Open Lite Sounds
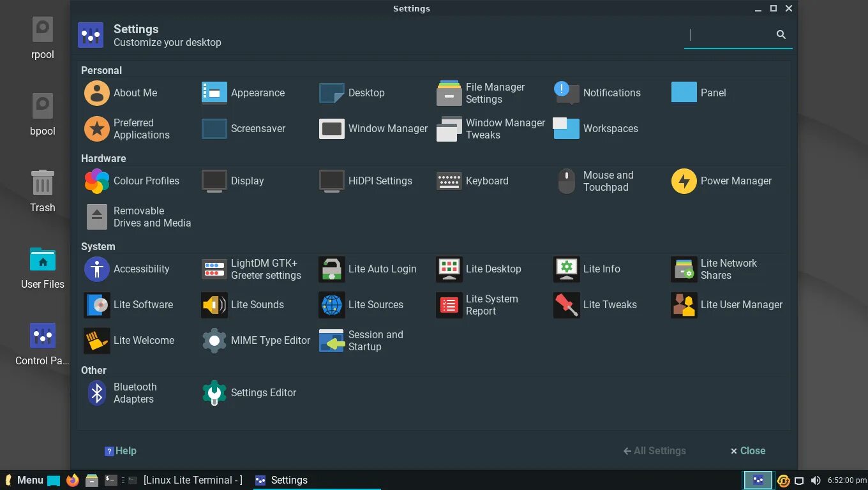Screen dimensions: 868x490 (x=243, y=305)
